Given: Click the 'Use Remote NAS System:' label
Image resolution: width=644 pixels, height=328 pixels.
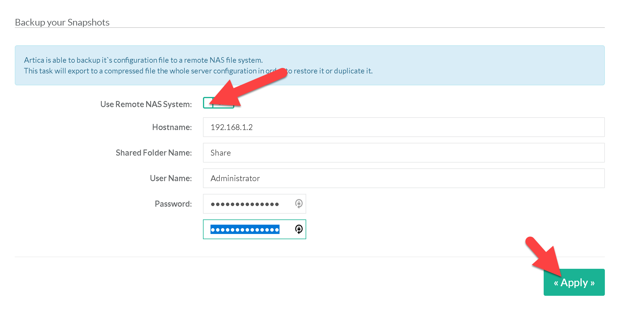Looking at the screenshot, I should pyautogui.click(x=146, y=104).
